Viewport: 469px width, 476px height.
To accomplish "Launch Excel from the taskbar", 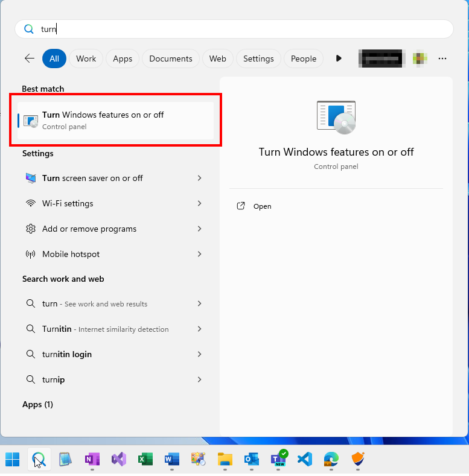I will (145, 460).
